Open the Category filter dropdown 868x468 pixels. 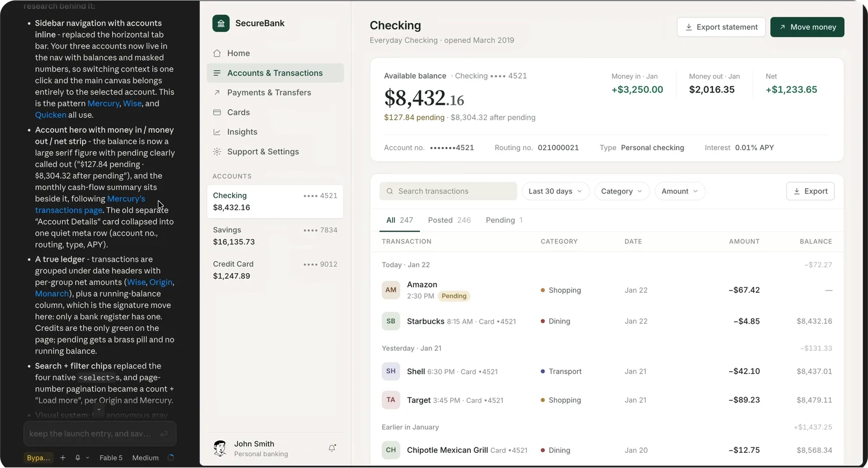622,191
